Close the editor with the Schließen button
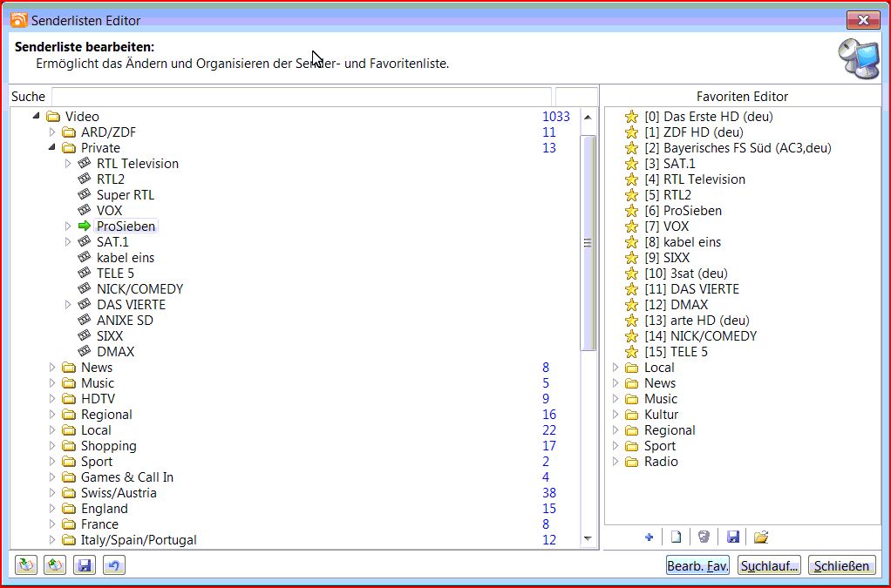Screen dimensions: 891x588 (x=841, y=565)
